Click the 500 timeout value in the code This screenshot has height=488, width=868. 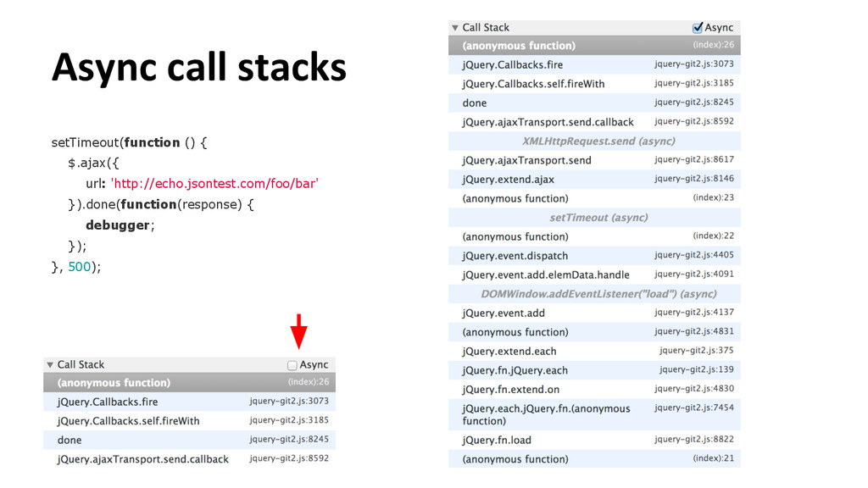point(79,267)
